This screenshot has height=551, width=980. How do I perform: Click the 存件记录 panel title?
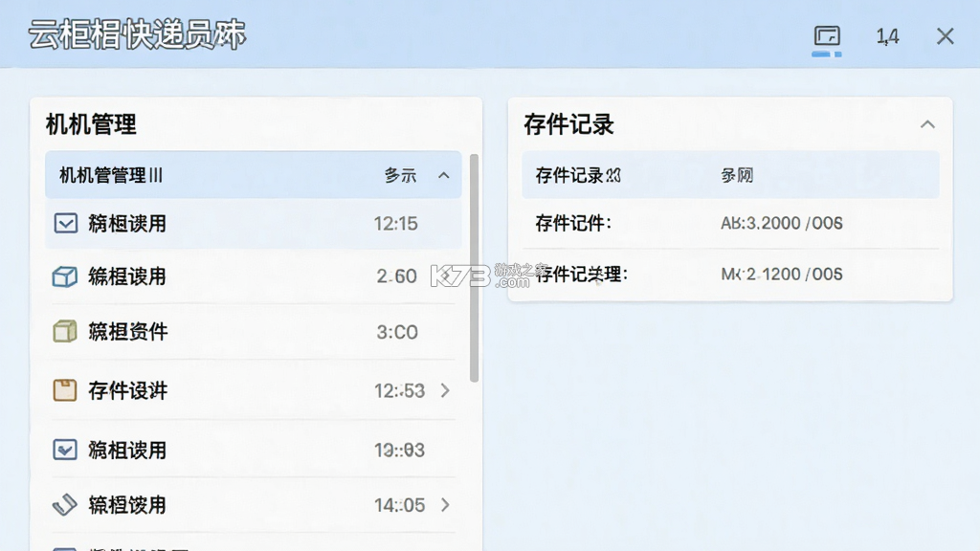click(568, 124)
